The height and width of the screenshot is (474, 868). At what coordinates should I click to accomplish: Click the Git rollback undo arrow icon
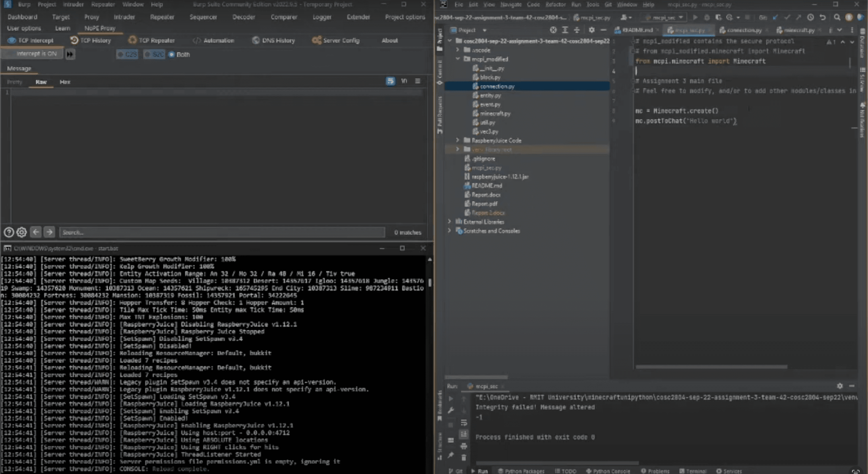(823, 17)
